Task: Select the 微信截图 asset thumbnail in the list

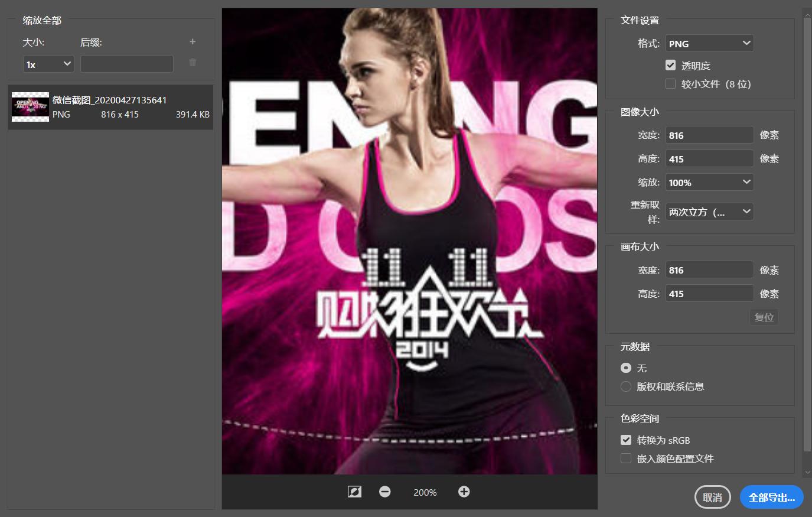Action: pos(30,107)
